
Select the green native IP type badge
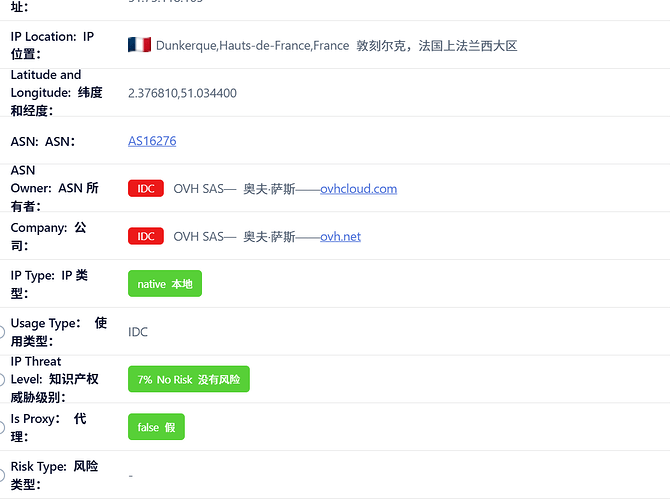(x=165, y=284)
